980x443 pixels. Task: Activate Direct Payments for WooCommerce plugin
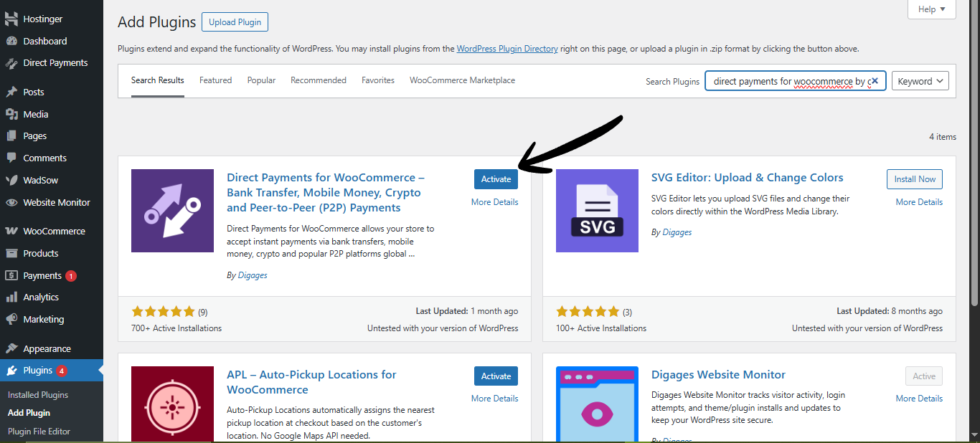click(496, 178)
